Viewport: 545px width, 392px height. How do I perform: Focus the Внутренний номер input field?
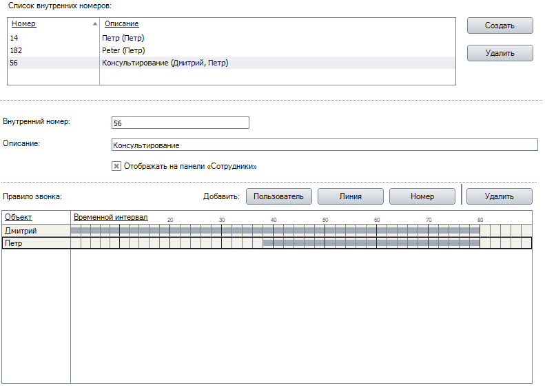pos(180,123)
